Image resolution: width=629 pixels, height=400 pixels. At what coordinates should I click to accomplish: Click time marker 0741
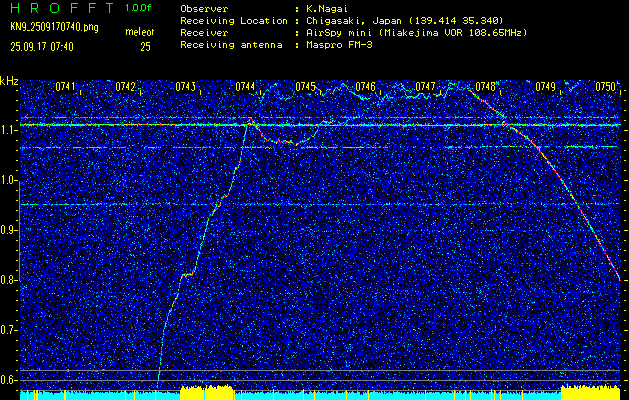pyautogui.click(x=65, y=87)
